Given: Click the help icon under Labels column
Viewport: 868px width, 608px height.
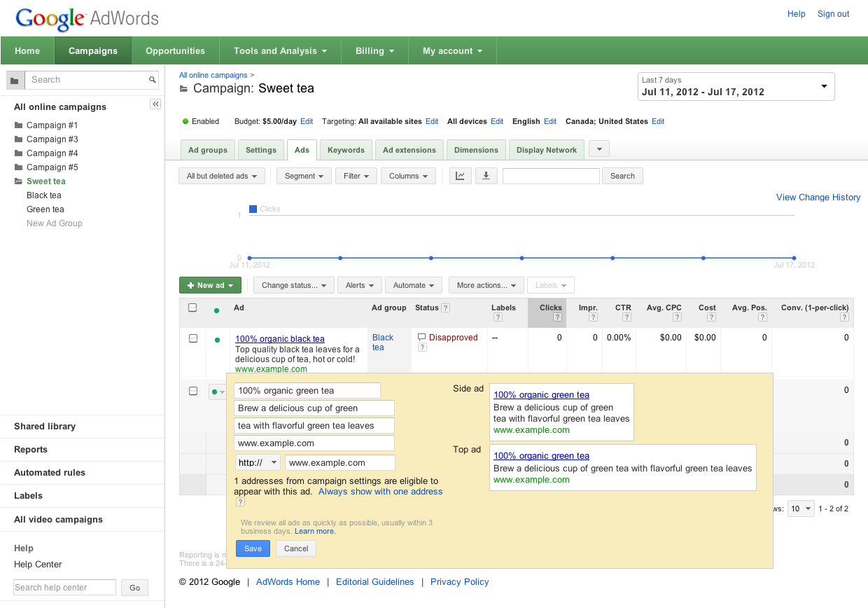Looking at the screenshot, I should [x=498, y=317].
